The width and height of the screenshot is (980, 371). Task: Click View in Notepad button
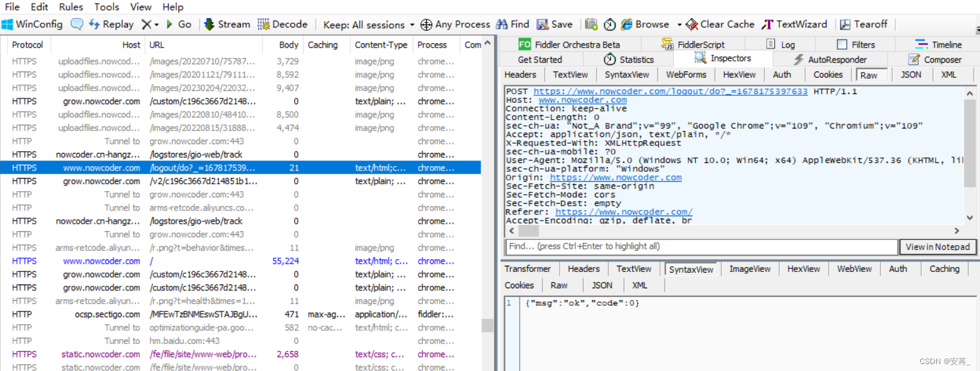click(938, 247)
